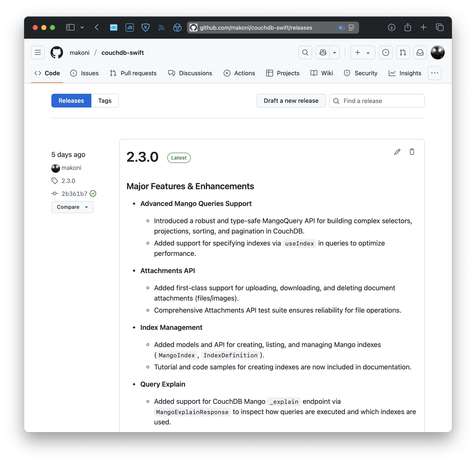Select the Releases toggle button

(x=71, y=101)
